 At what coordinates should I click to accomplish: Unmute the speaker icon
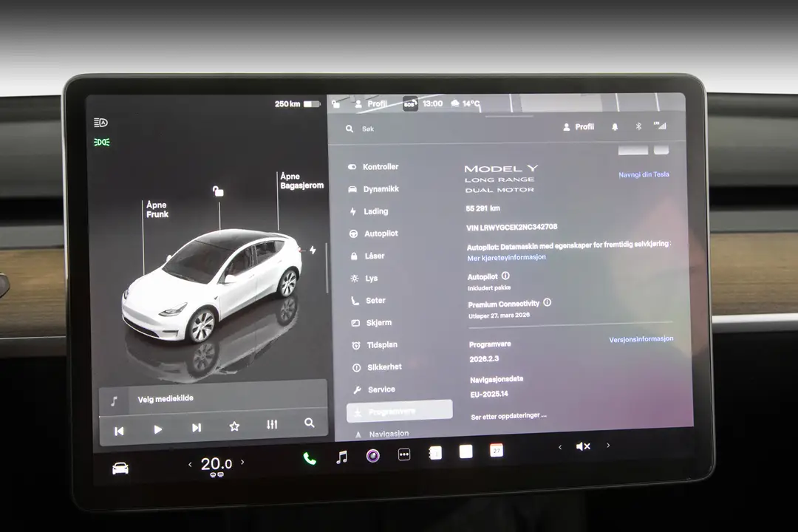[x=583, y=446]
